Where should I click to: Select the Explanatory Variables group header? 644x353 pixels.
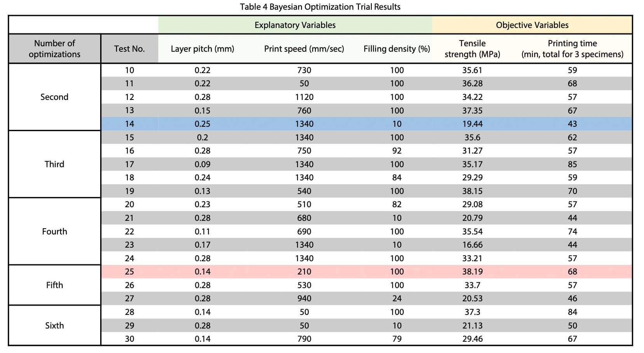point(295,25)
